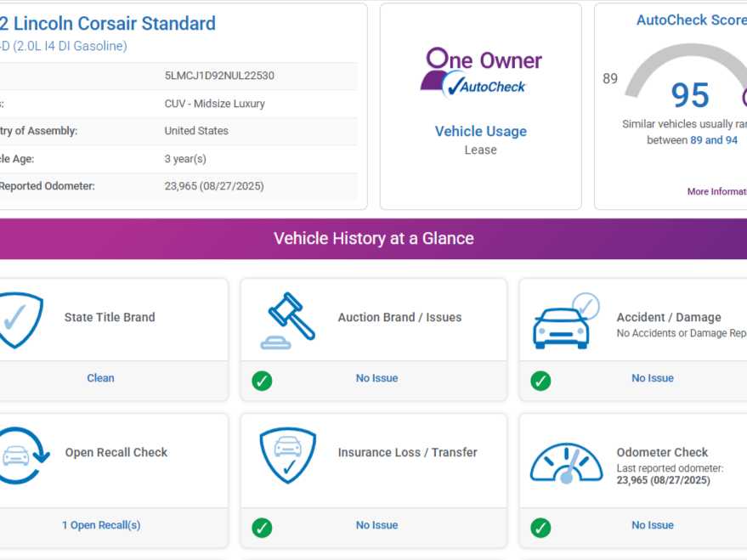Open the 1 Open Recall(s) link
The image size is (747, 560).
(100, 525)
